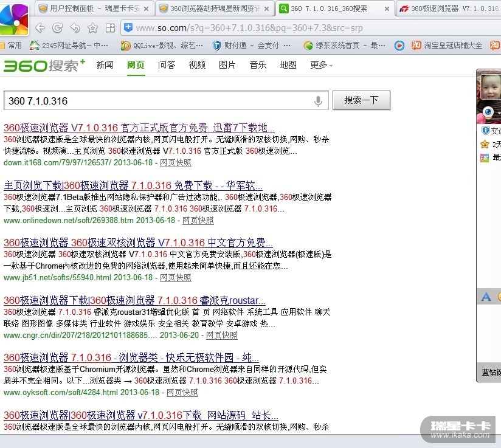Viewport: 501px width, 448px height.
Task: Select the 问答 search category
Action: tap(167, 65)
